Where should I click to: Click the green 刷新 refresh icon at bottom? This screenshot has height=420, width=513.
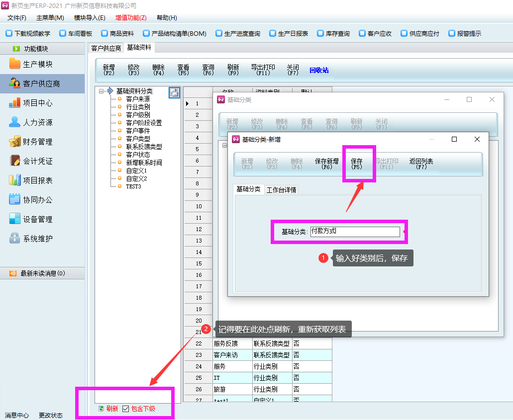click(x=102, y=409)
